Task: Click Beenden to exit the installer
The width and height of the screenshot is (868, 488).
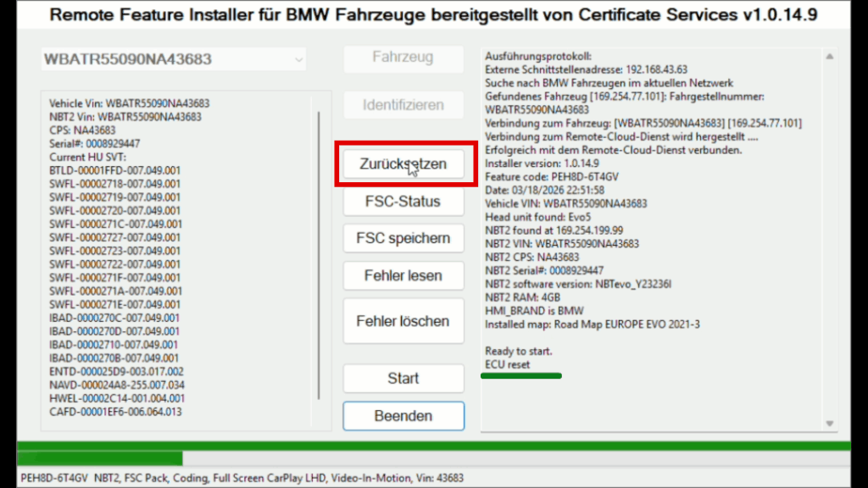Action: pyautogui.click(x=403, y=416)
